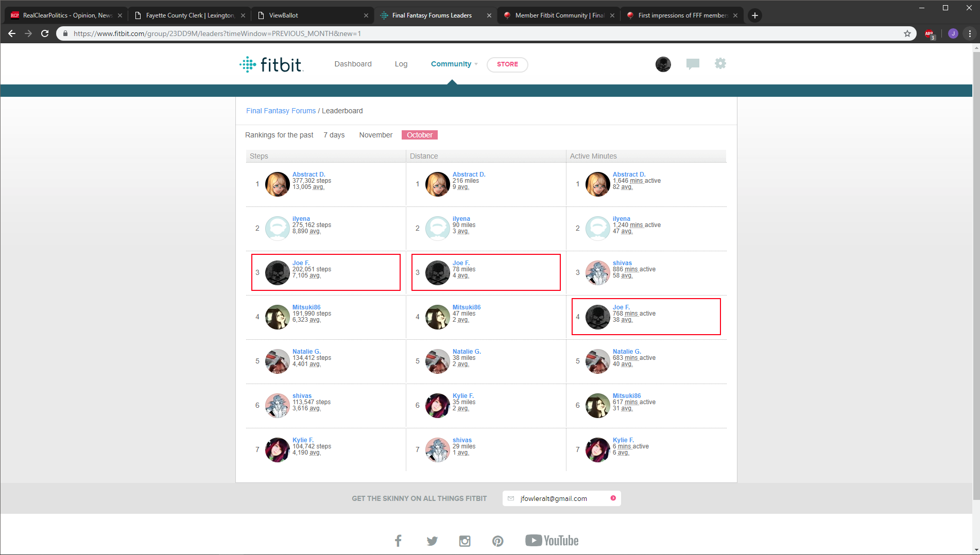Open the messages speech bubble icon

[693, 64]
